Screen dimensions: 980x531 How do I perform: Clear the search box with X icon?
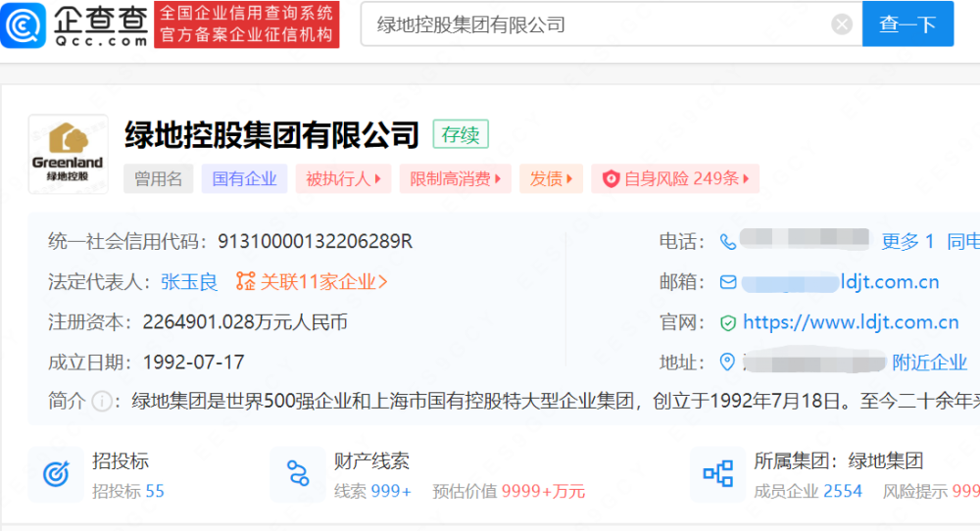point(841,24)
